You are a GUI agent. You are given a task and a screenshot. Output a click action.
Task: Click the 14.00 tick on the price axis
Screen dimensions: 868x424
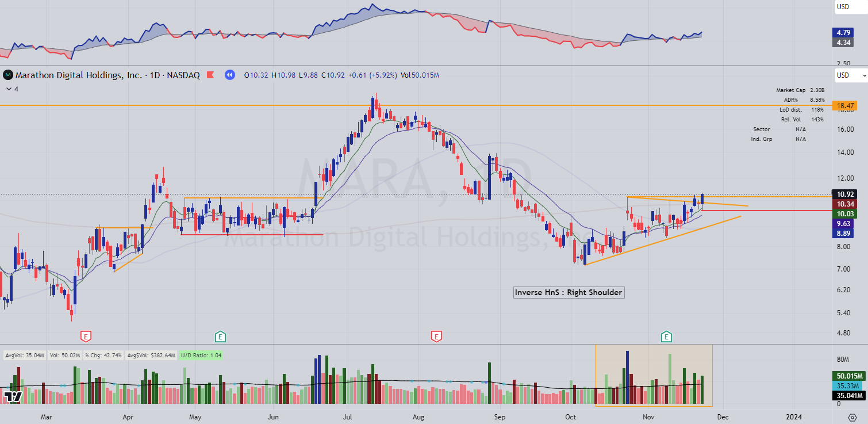point(844,153)
